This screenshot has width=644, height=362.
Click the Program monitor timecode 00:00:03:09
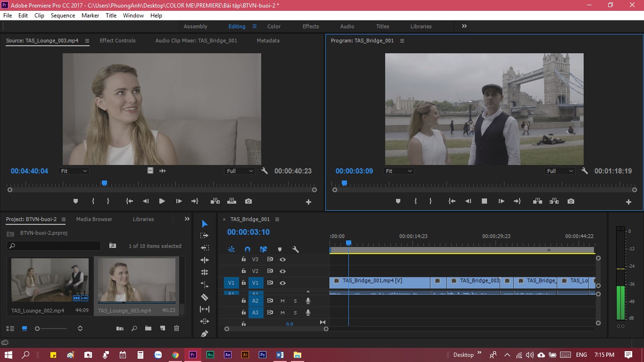pos(354,171)
